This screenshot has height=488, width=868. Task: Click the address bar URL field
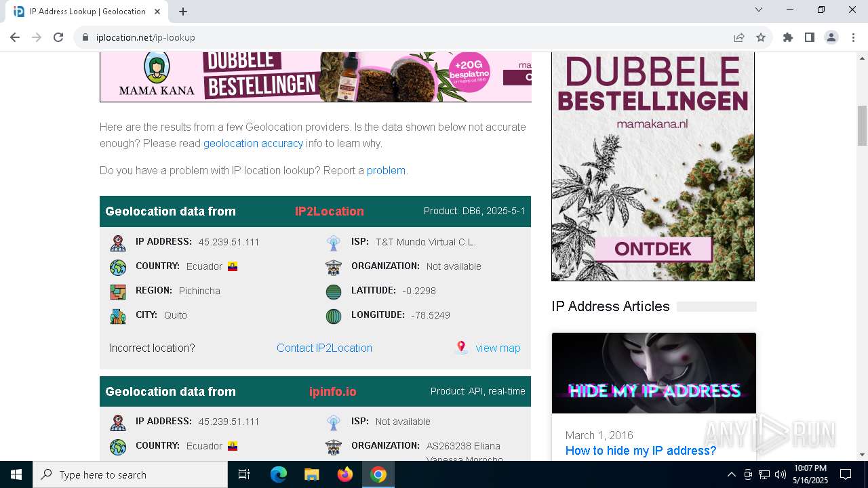tap(407, 37)
